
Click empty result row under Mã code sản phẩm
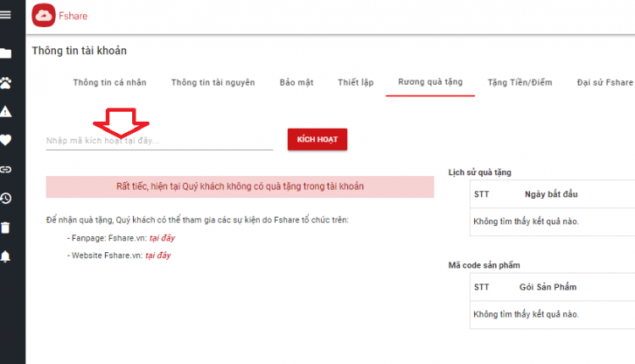(x=552, y=314)
